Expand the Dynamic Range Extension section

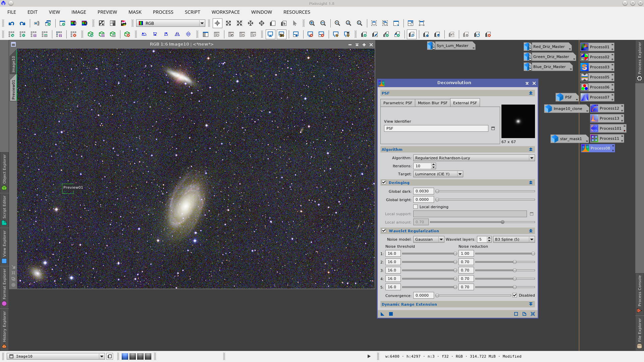(530, 304)
